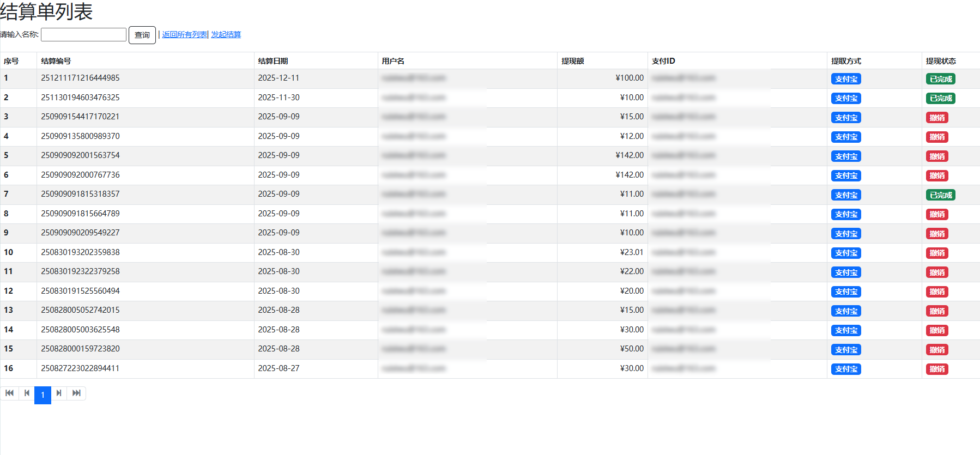Click the next page arrow icon
Screen dimensions: 980x455
click(x=59, y=393)
